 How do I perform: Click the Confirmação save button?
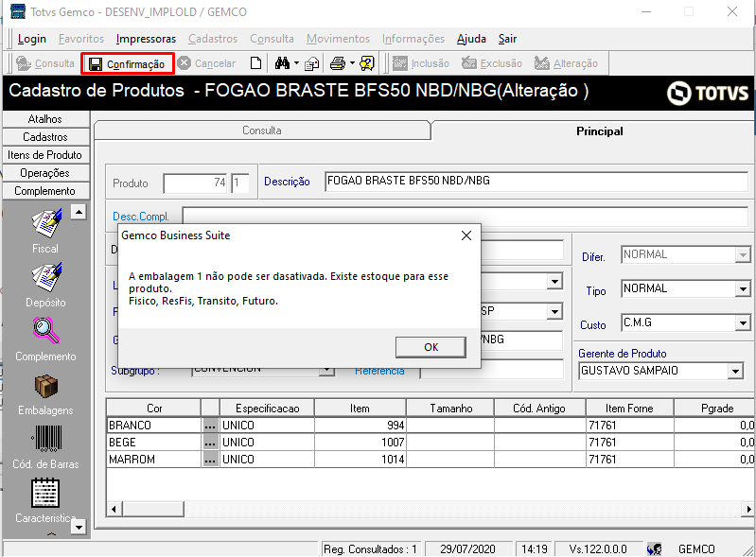(x=128, y=63)
